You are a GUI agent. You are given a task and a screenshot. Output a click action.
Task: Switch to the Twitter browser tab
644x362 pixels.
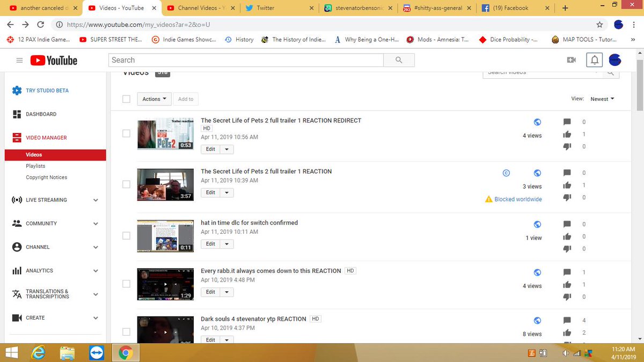278,8
